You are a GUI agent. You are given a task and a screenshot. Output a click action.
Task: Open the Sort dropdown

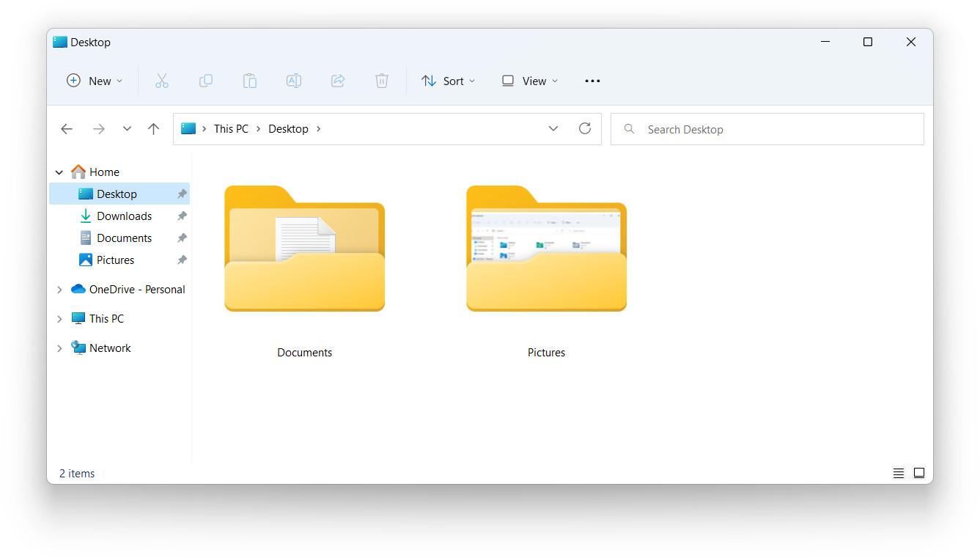(448, 81)
